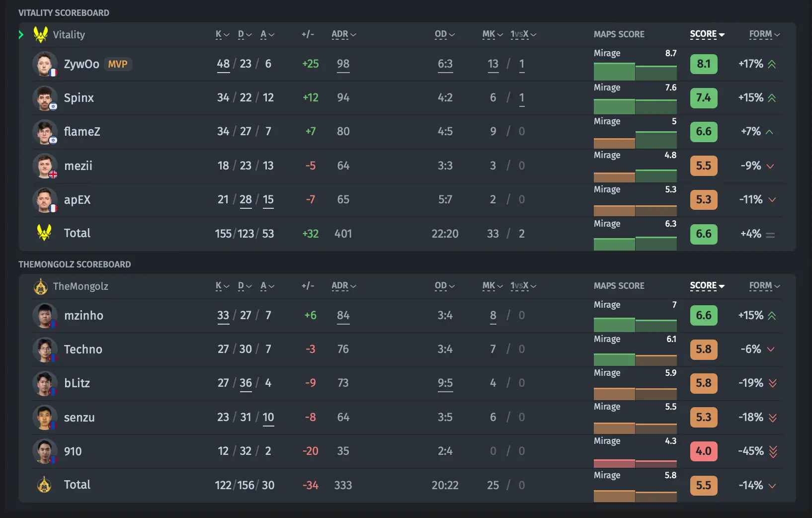The width and height of the screenshot is (812, 518).
Task: Sort Vitality table by MK
Action: coord(492,34)
